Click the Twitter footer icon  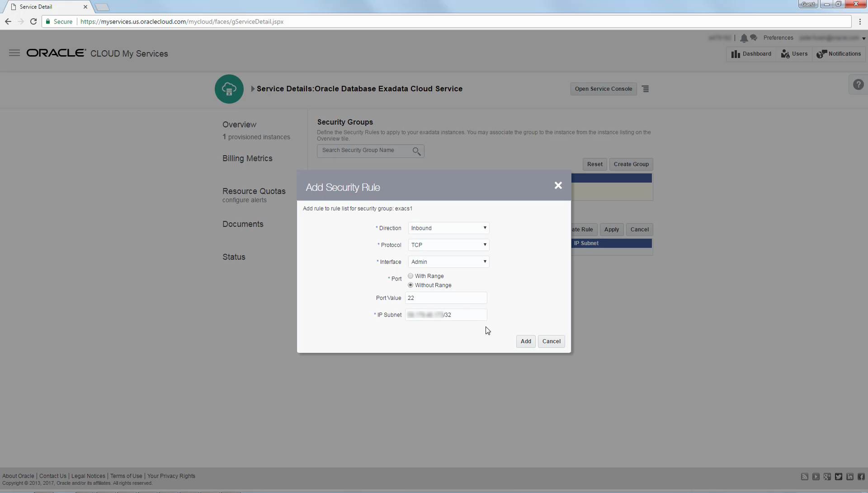pos(839,477)
